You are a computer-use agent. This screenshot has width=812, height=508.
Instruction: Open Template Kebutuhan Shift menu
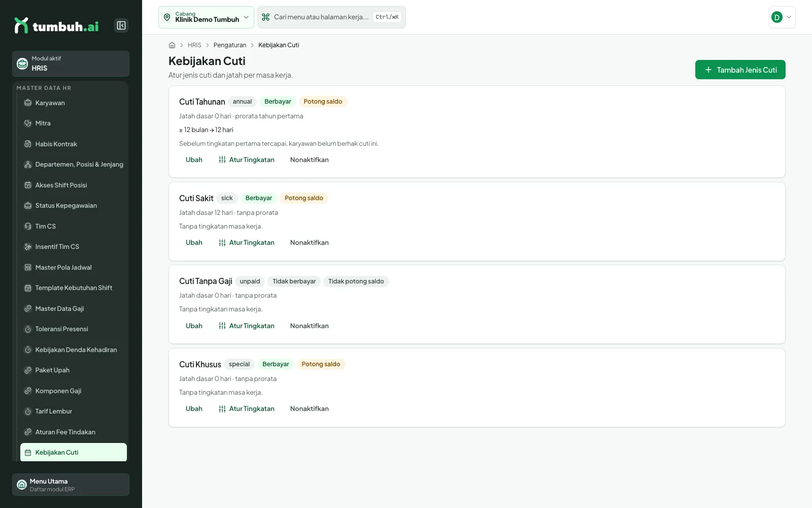pos(74,288)
